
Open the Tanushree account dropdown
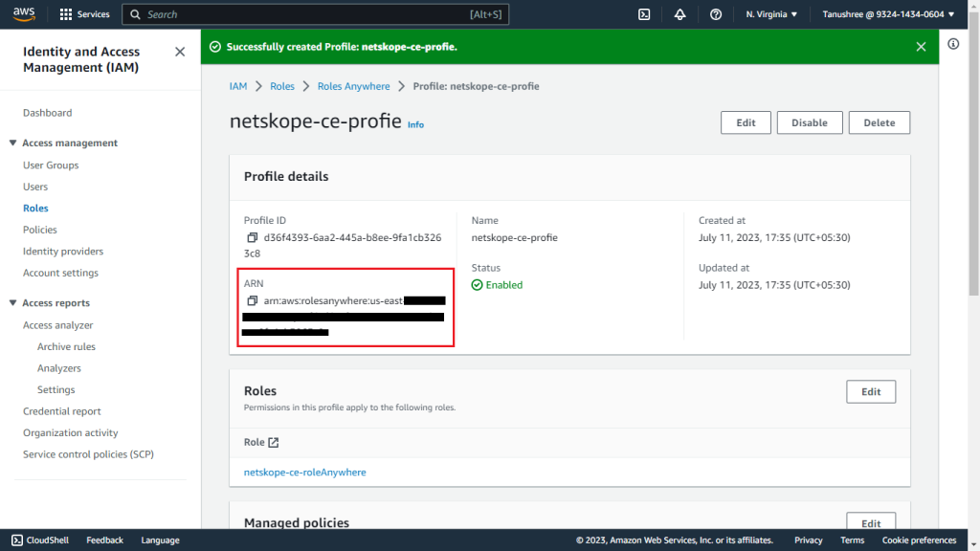coord(888,13)
